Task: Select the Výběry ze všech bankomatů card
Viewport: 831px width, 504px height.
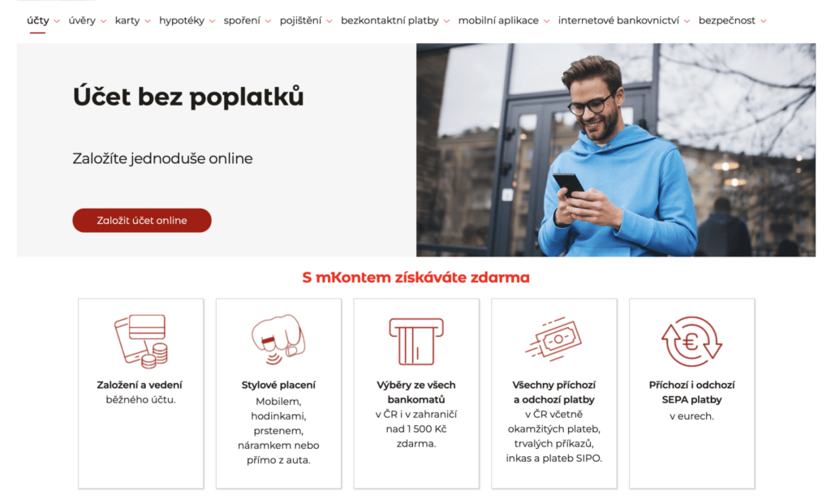Action: pyautogui.click(x=416, y=394)
